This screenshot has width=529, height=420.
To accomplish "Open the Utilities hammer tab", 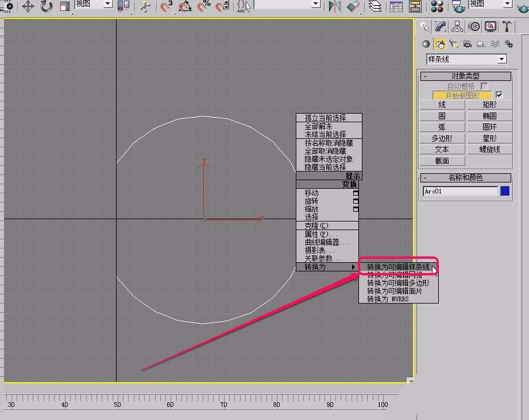I will click(x=508, y=26).
